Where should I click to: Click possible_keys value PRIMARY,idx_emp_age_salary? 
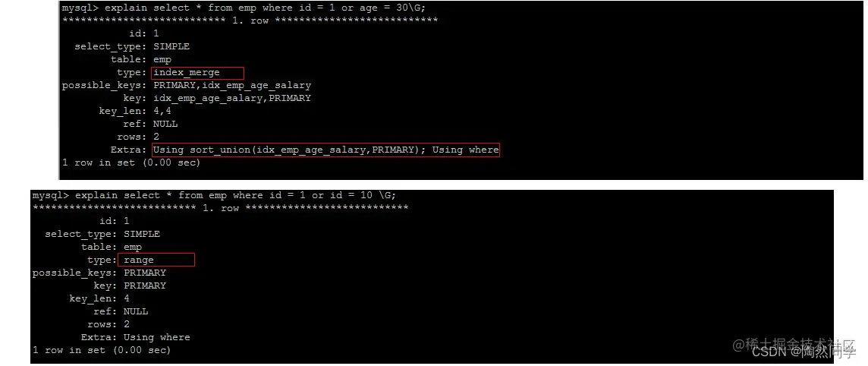tap(232, 86)
